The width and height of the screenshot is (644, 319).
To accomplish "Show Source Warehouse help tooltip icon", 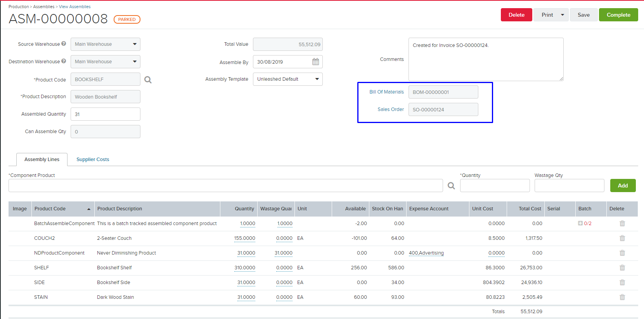I will click(x=64, y=44).
